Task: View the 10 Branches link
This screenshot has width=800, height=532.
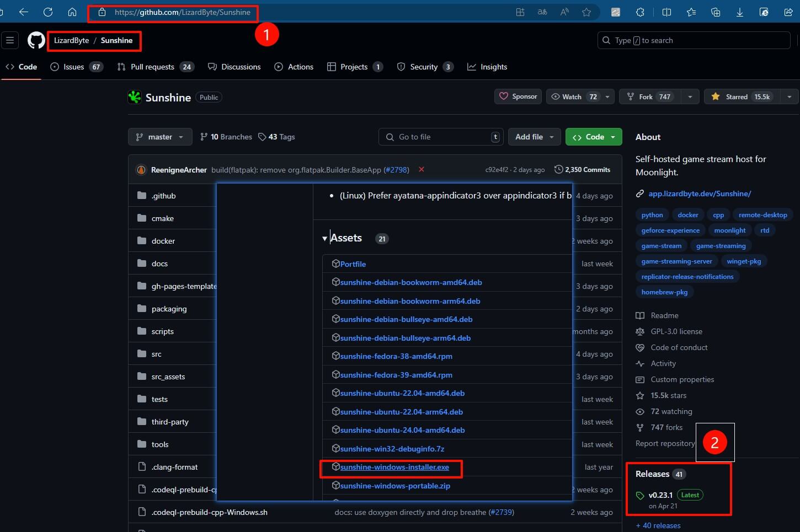Action: [226, 137]
